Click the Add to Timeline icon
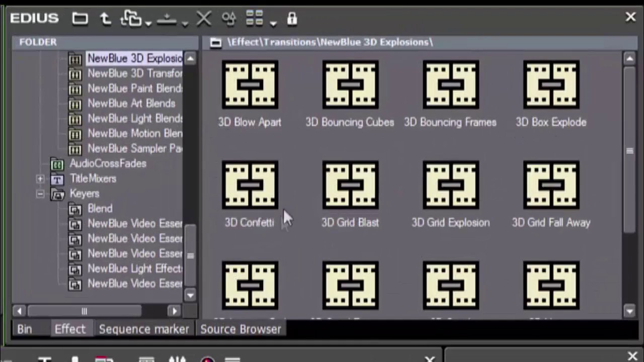The image size is (644, 362). [167, 19]
